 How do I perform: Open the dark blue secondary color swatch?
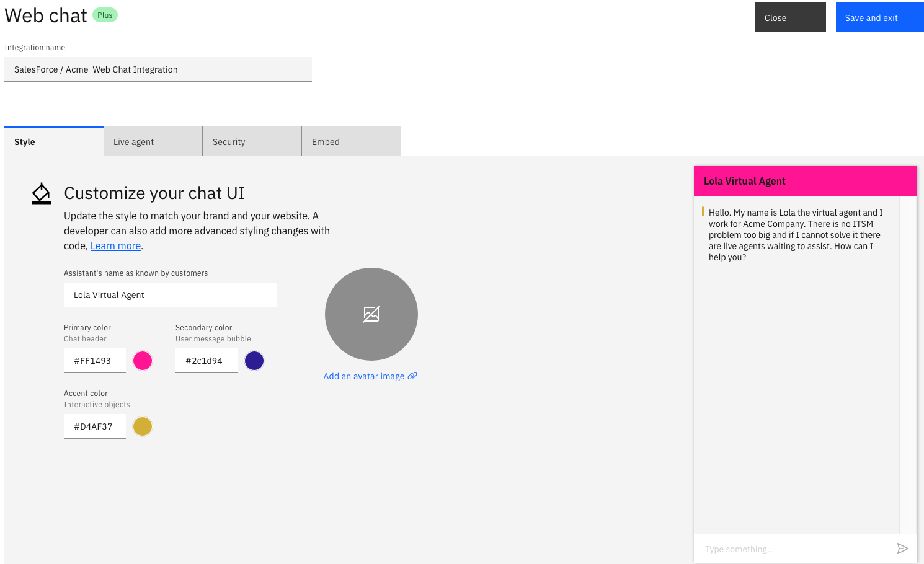(254, 361)
